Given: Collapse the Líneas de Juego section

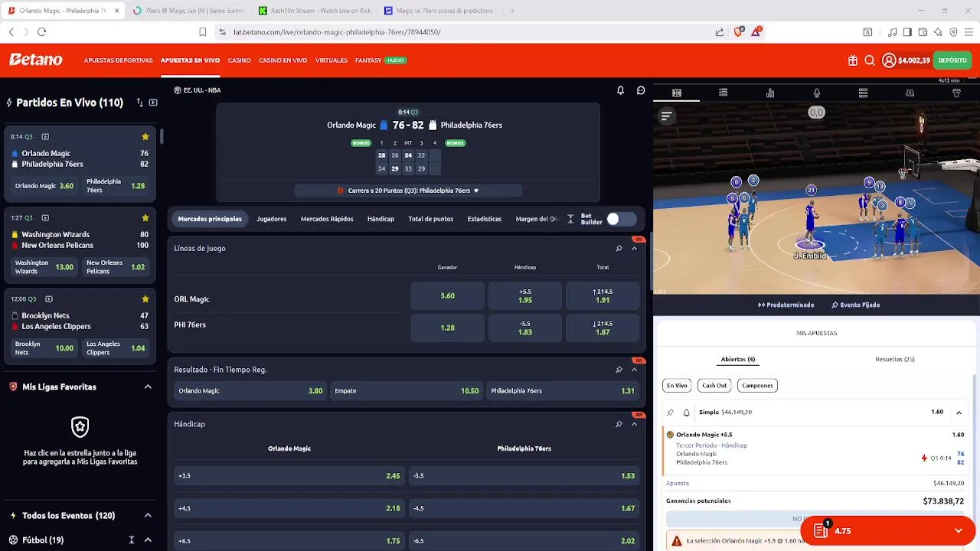Looking at the screenshot, I should (x=634, y=249).
